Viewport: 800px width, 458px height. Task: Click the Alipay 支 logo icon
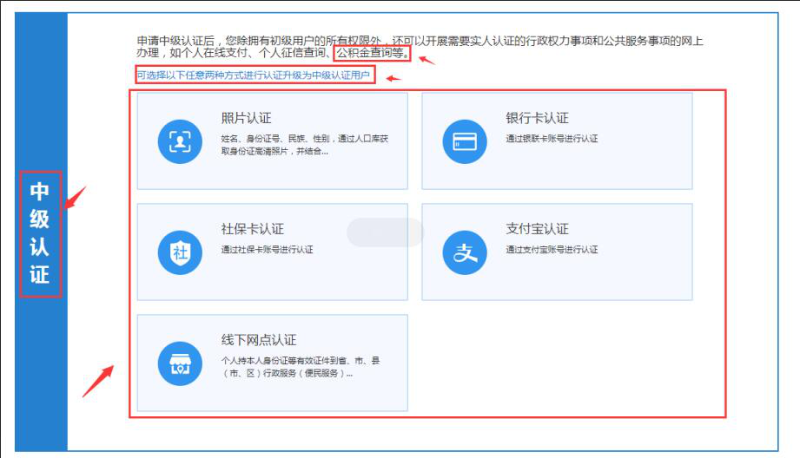pos(465,252)
